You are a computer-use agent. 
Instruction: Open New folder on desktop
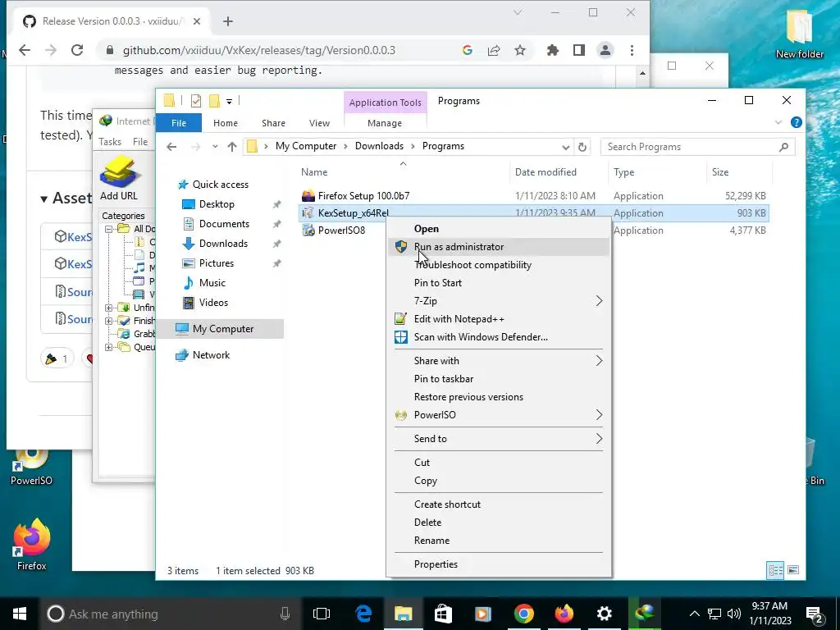click(799, 34)
